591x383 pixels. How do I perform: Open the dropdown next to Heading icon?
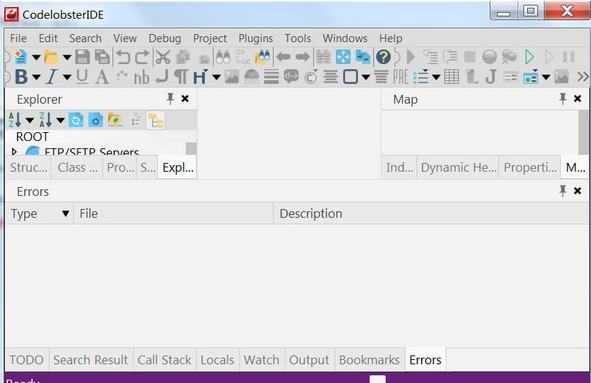tap(216, 77)
